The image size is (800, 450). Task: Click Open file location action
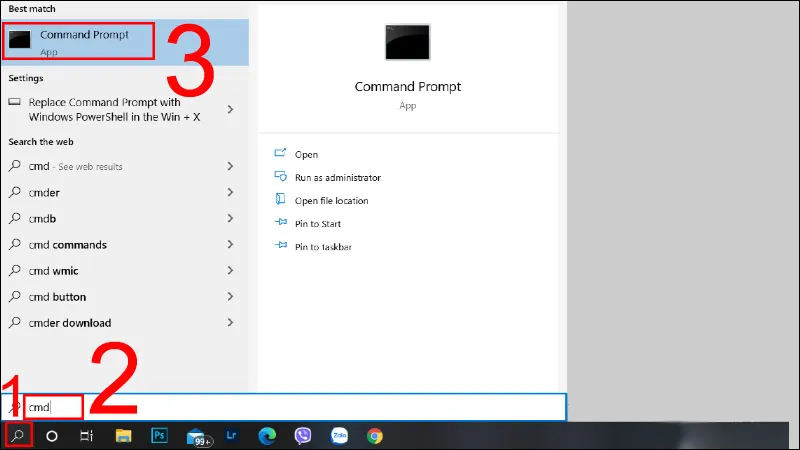click(331, 200)
